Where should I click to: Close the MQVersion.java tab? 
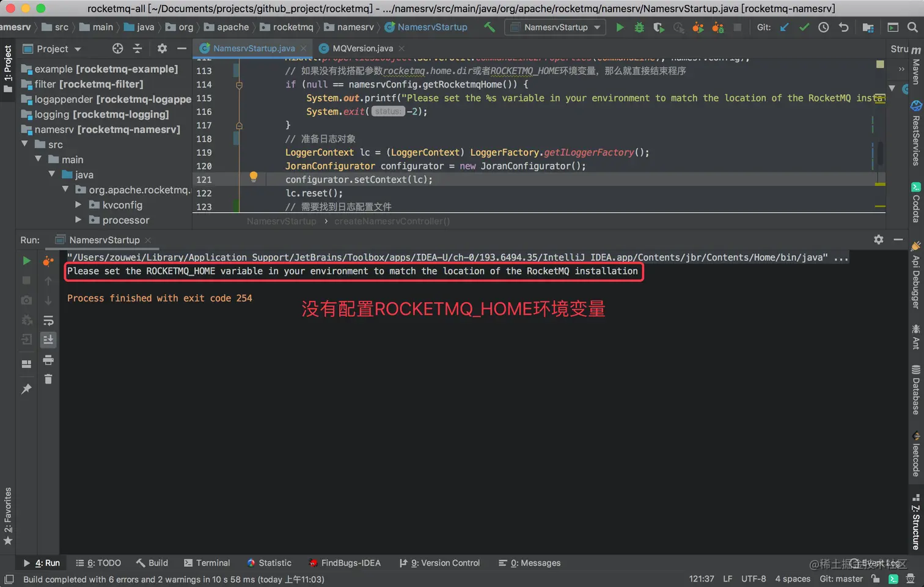coord(402,48)
